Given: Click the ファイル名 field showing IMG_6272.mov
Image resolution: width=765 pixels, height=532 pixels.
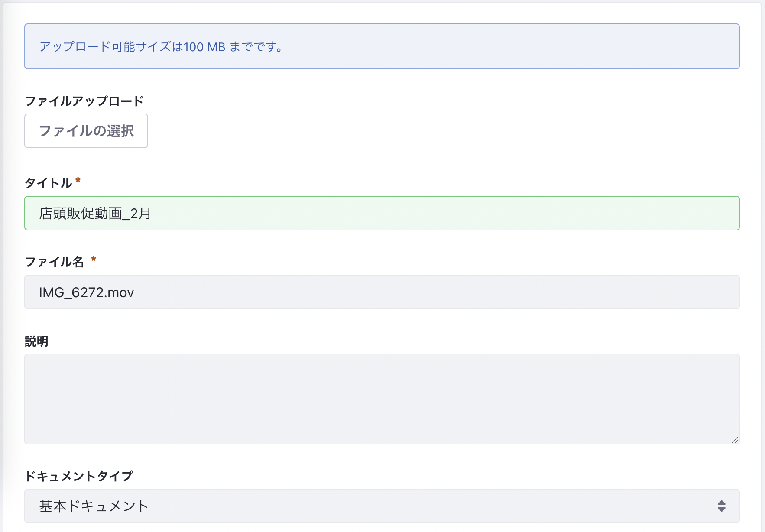Looking at the screenshot, I should [381, 292].
